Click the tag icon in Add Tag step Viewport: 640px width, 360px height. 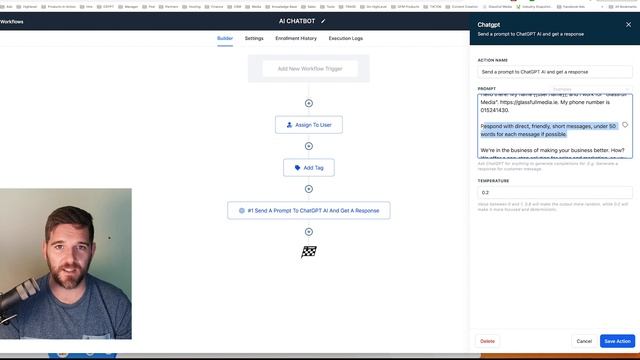tap(298, 168)
